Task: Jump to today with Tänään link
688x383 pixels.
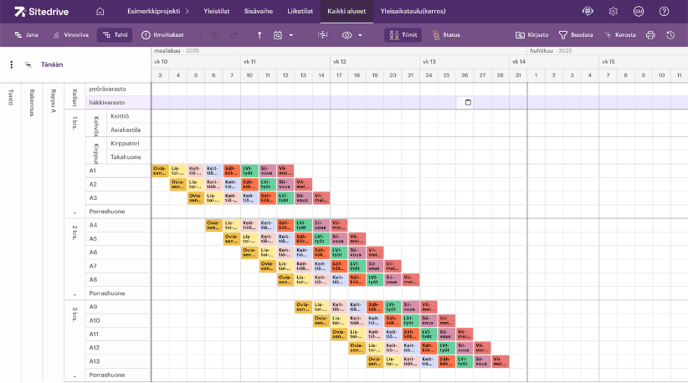Action: click(x=52, y=65)
